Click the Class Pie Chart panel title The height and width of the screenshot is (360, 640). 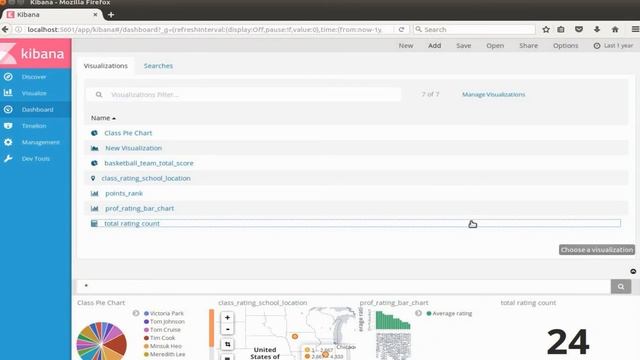(101, 303)
